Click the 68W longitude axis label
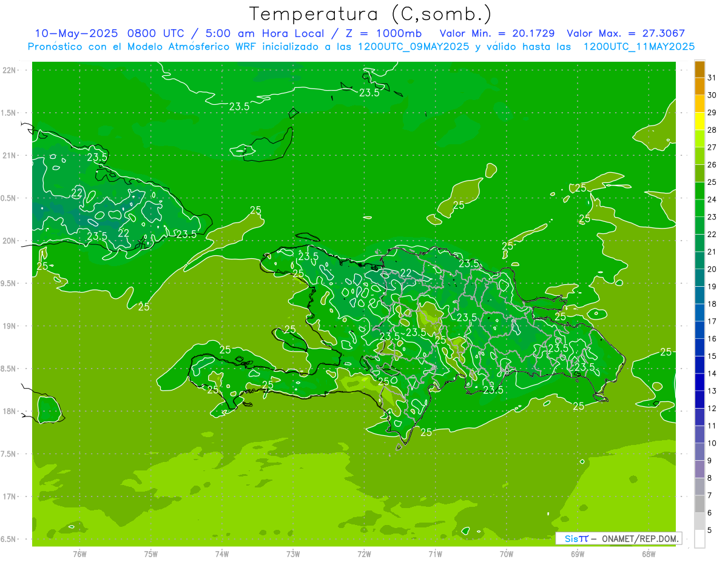 click(648, 554)
